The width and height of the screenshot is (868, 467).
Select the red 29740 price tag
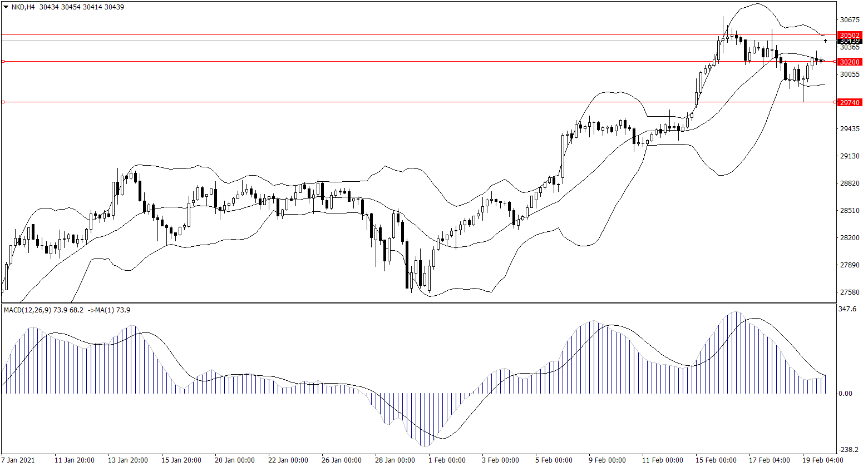pos(850,102)
